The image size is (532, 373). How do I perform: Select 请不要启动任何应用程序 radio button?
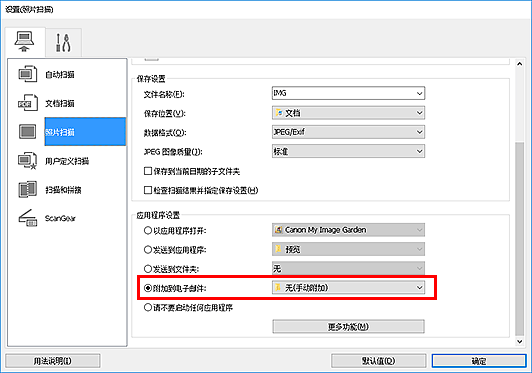[148, 307]
